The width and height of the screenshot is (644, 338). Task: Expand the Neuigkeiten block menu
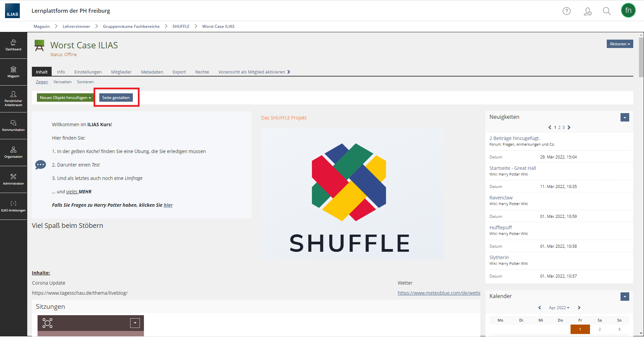pyautogui.click(x=625, y=117)
